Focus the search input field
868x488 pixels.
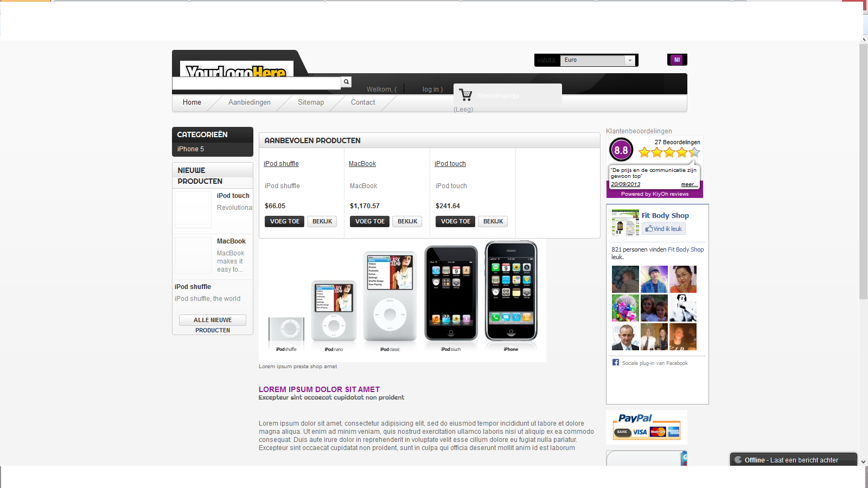(257, 82)
